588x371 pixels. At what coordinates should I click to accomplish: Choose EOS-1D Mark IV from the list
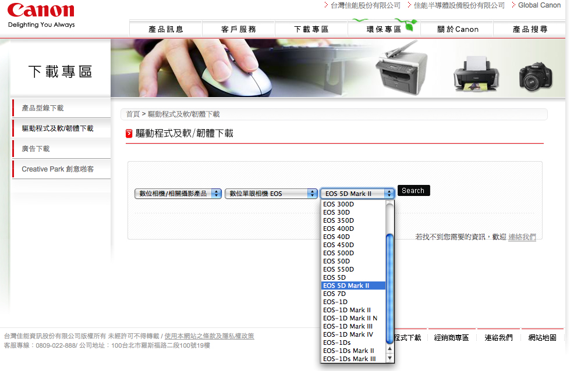click(353, 334)
